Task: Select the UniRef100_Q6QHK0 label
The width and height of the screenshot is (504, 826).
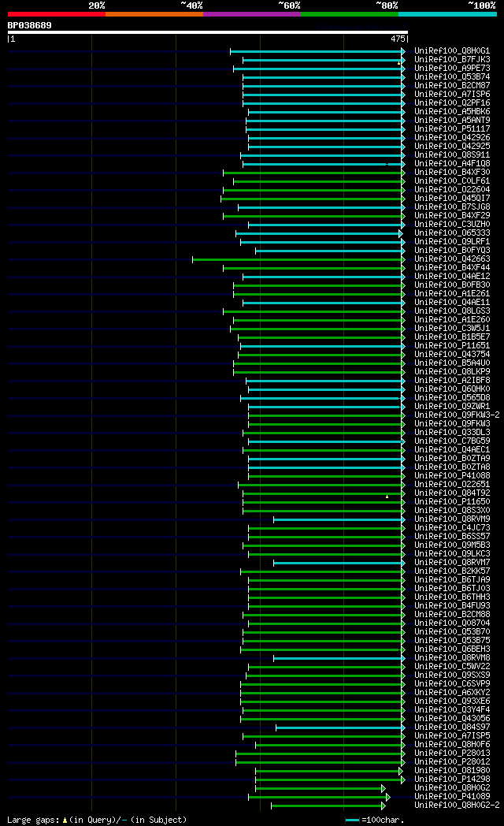Action: point(452,389)
